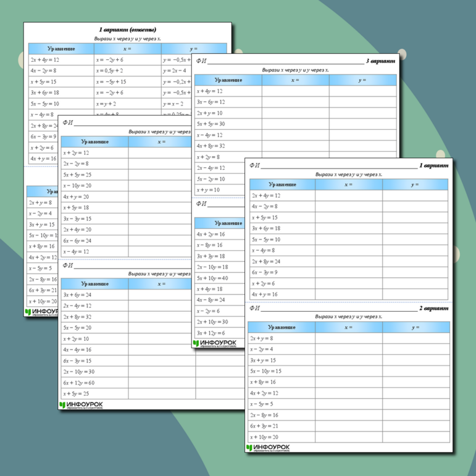Select the equation "4x − 4y = 16"

point(77,349)
